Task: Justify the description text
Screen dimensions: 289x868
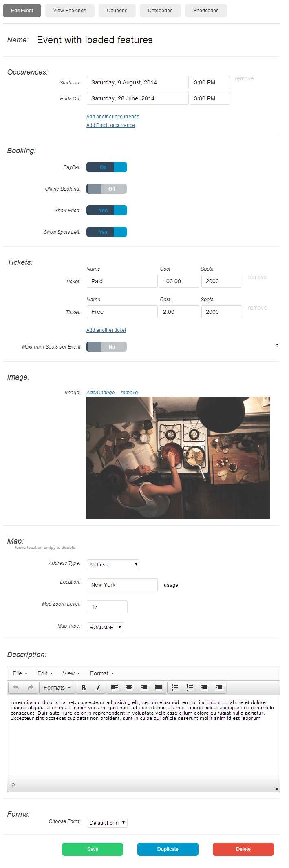Action: [x=159, y=688]
